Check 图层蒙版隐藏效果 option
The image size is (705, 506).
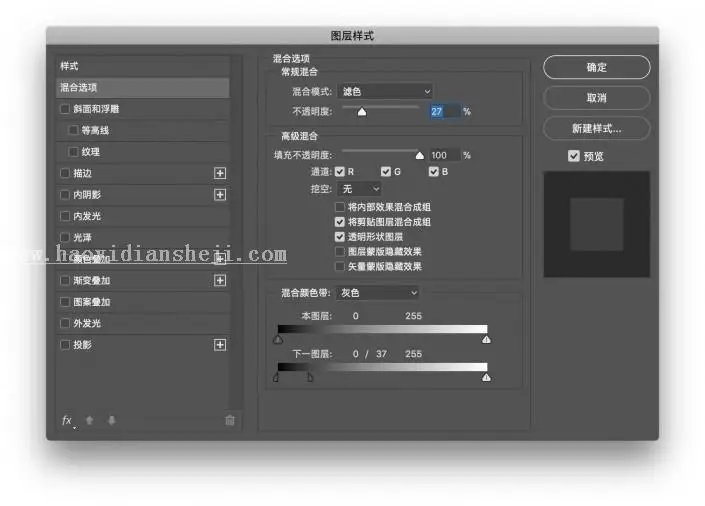coord(340,251)
